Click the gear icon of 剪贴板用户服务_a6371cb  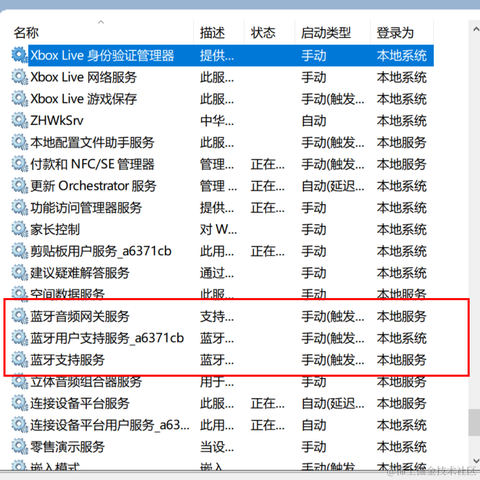[x=20, y=251]
